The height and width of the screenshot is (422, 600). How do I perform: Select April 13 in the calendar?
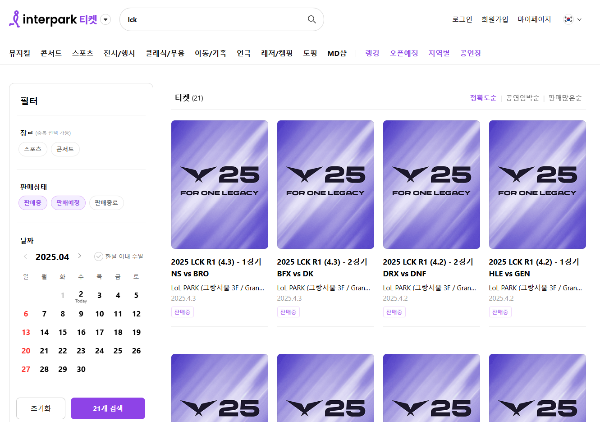[x=26, y=332]
